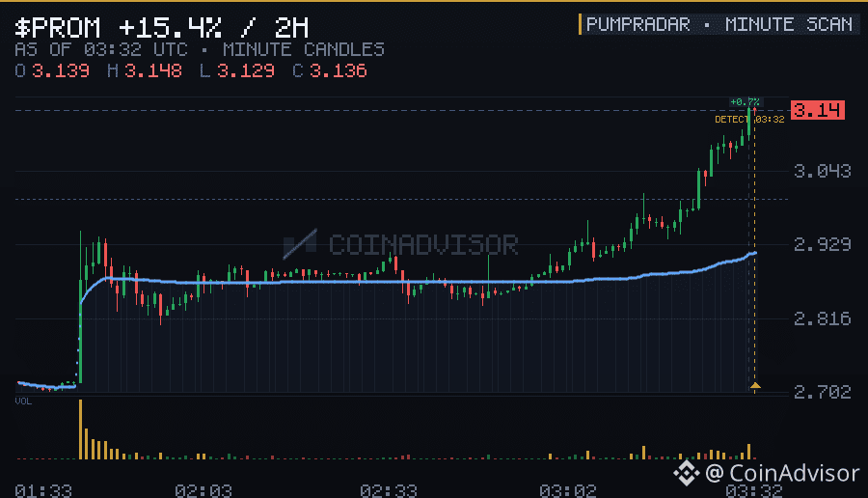This screenshot has width=868, height=498.
Task: Click the Binance logo icon beside @CoinAdvisor
Action: point(687,473)
